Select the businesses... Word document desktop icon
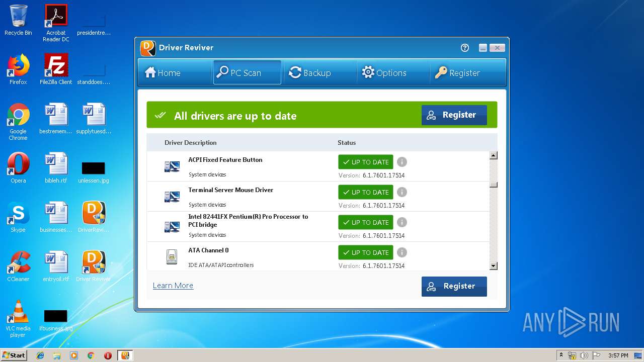The image size is (644, 362). point(56,217)
